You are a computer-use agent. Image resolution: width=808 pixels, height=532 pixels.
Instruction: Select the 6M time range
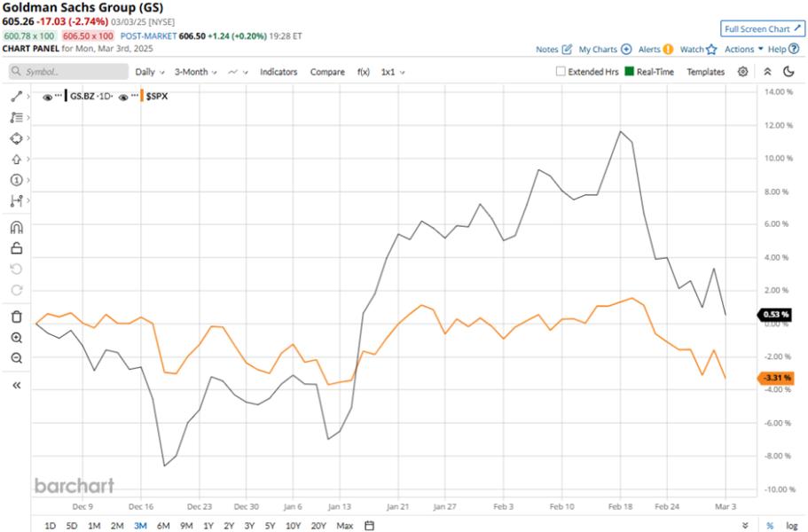pyautogui.click(x=163, y=525)
